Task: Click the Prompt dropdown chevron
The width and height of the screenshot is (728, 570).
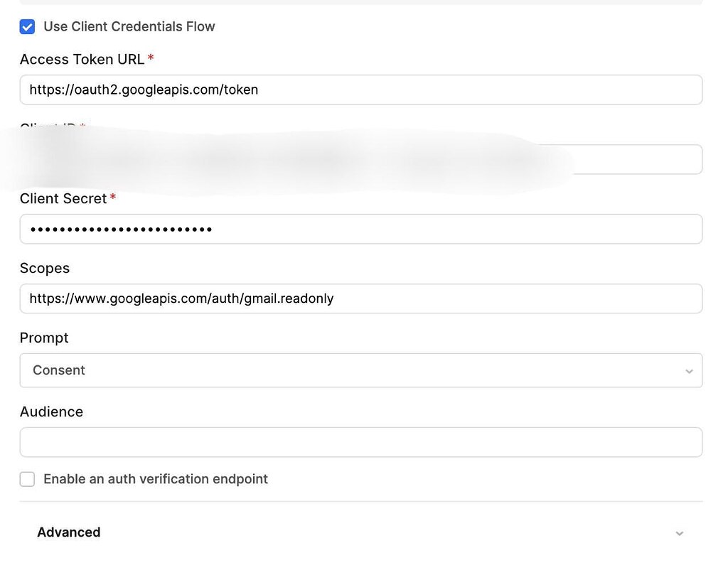Action: 688,370
